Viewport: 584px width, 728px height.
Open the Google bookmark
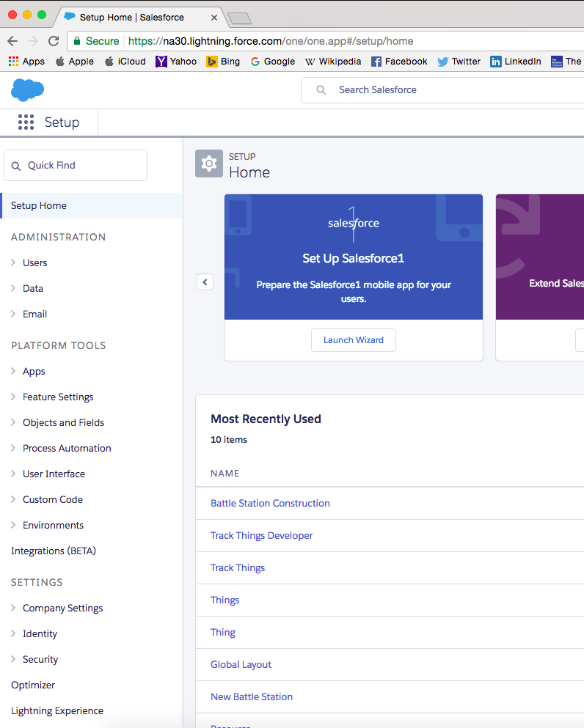pos(273,62)
